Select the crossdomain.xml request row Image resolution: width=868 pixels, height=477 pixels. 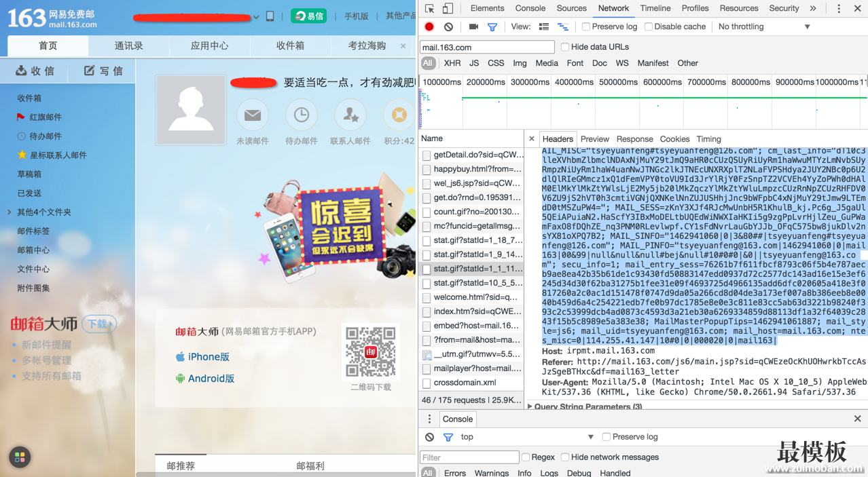pyautogui.click(x=471, y=383)
